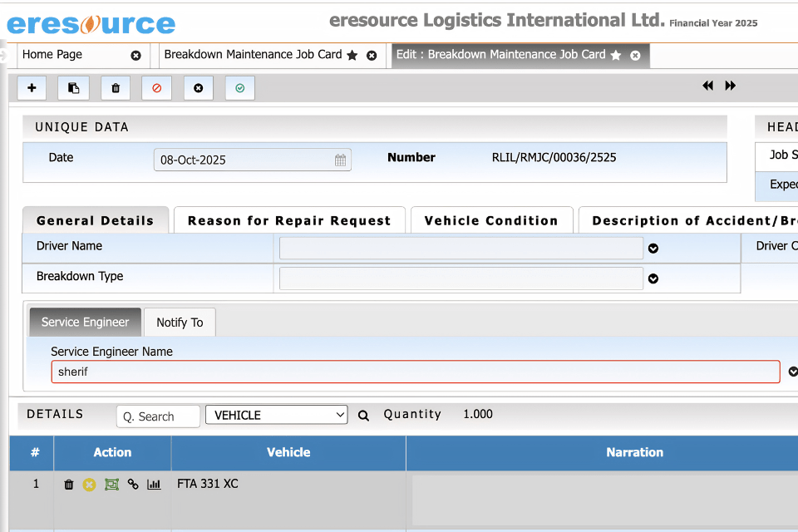798x532 pixels.
Task: Close the Breakdown Maintenance Job Card tab
Action: tap(372, 56)
